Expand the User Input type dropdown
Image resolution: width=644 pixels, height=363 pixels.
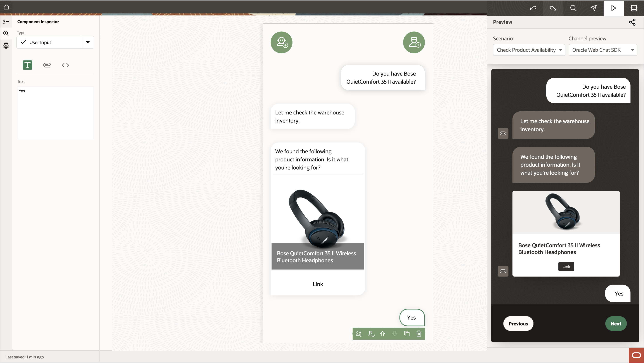[x=88, y=42]
